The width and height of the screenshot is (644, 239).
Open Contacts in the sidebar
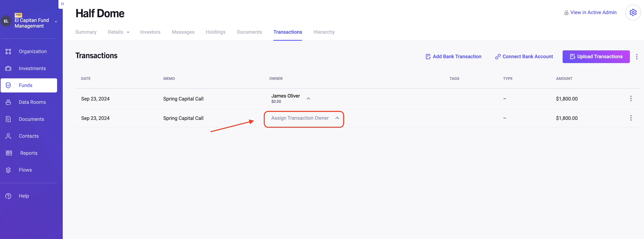29,136
